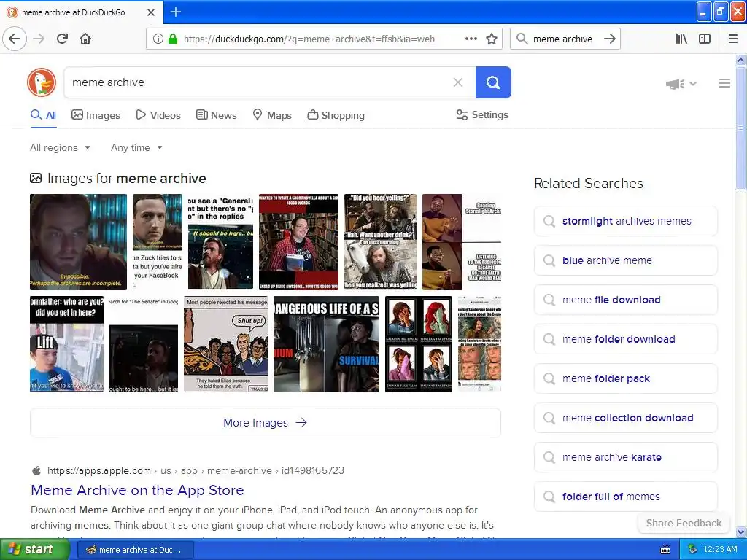Search related 'meme archive karate'
This screenshot has height=560, width=747.
(x=625, y=457)
